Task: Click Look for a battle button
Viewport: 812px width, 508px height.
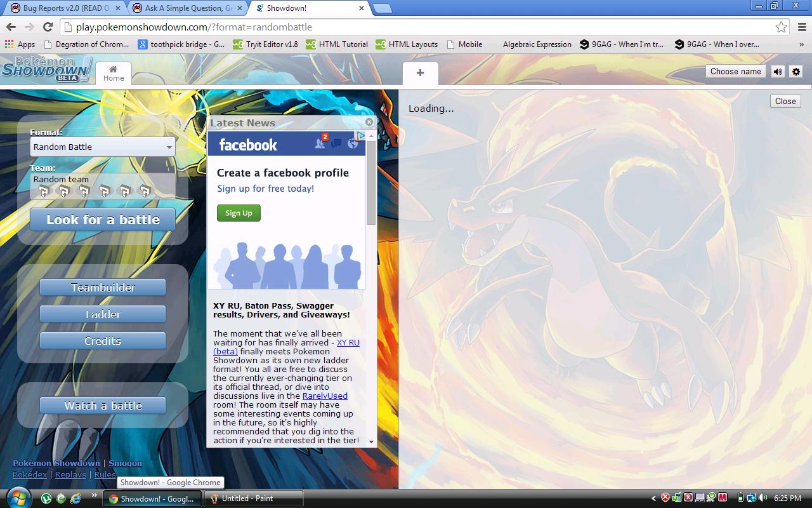Action: point(103,220)
